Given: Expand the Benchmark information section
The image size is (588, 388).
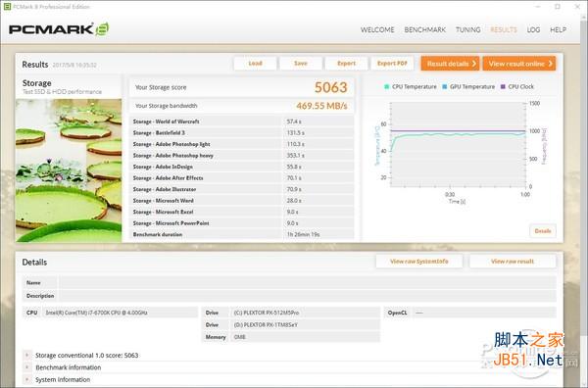Looking at the screenshot, I should 26,367.
